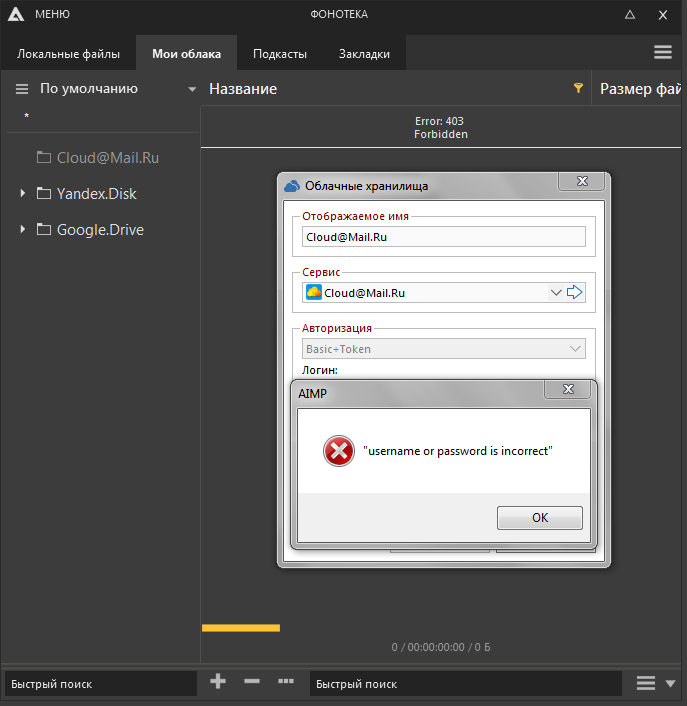687x706 pixels.
Task: Open the По умолчанию grouping dropdown
Action: (192, 89)
